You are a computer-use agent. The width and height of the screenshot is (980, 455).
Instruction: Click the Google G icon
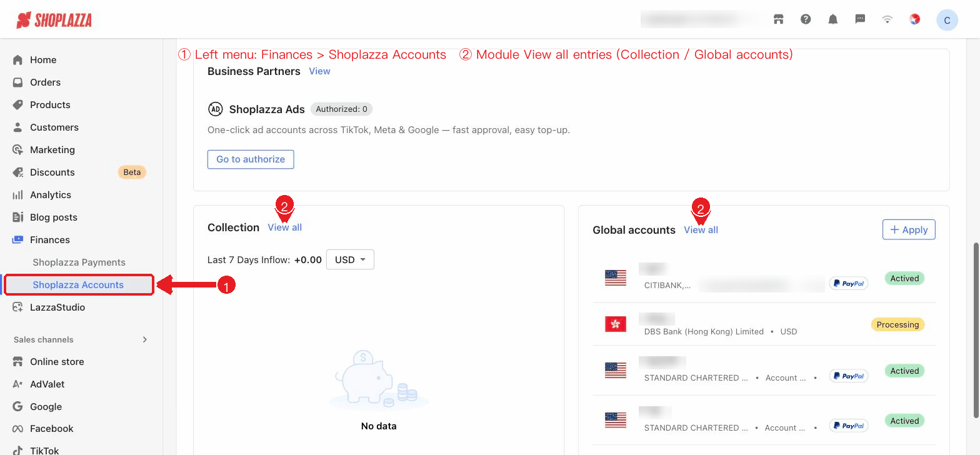click(x=17, y=407)
